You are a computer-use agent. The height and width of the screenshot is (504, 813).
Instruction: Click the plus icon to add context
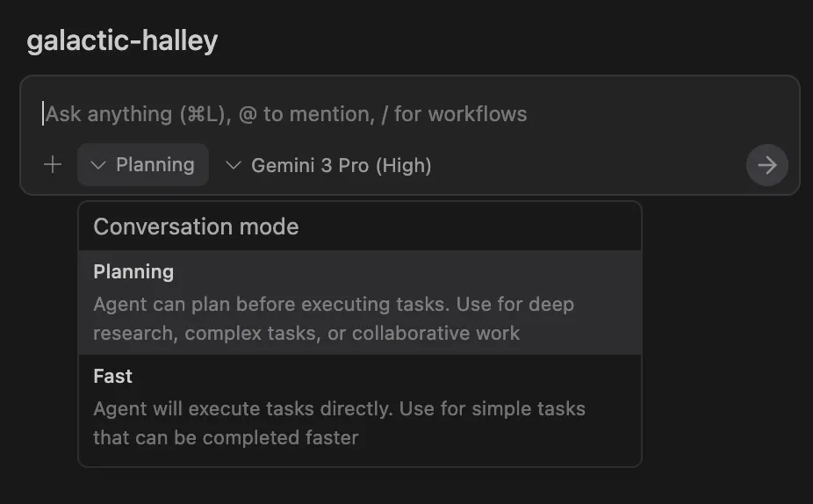pos(53,165)
